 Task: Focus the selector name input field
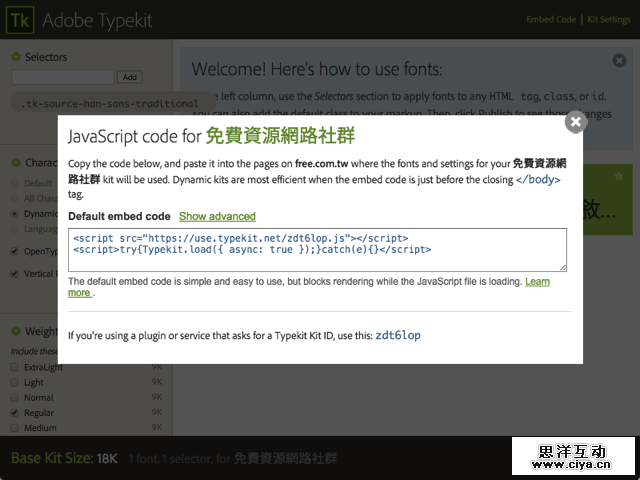[x=62, y=77]
